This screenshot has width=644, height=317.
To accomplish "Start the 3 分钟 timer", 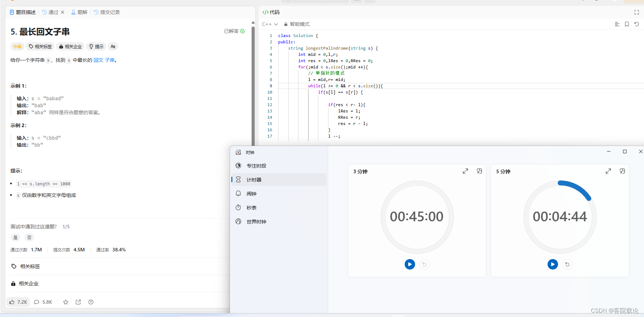I will pyautogui.click(x=410, y=264).
